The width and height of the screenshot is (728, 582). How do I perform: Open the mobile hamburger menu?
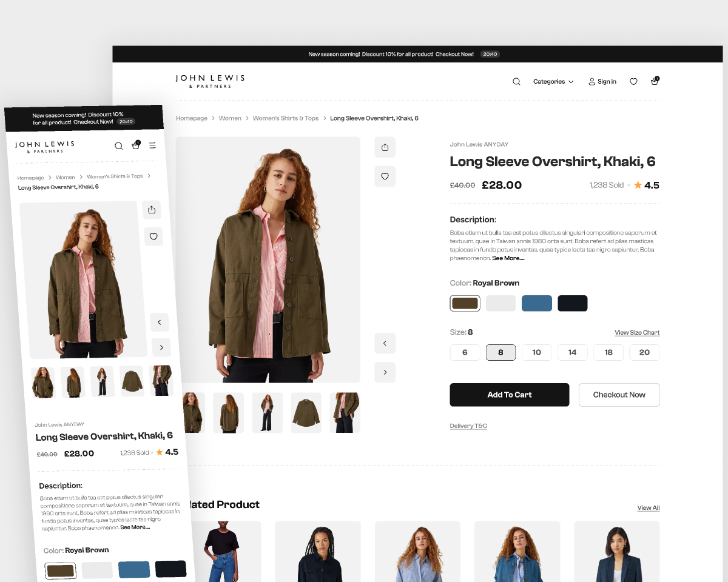click(x=153, y=145)
